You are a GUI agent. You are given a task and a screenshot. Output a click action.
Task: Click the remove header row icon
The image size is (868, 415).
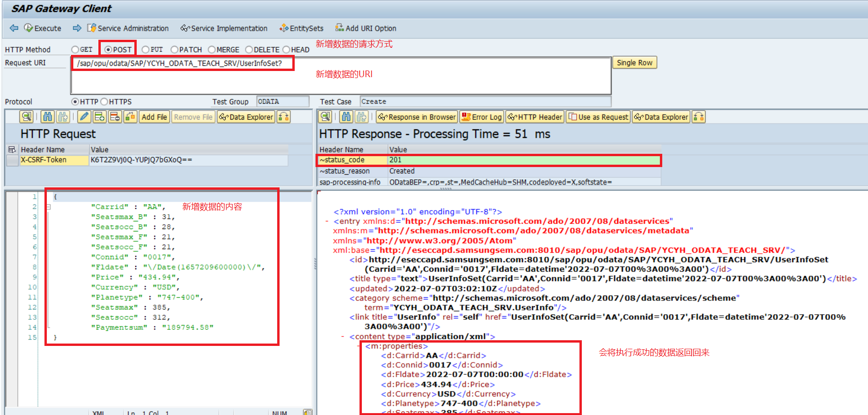tap(115, 117)
